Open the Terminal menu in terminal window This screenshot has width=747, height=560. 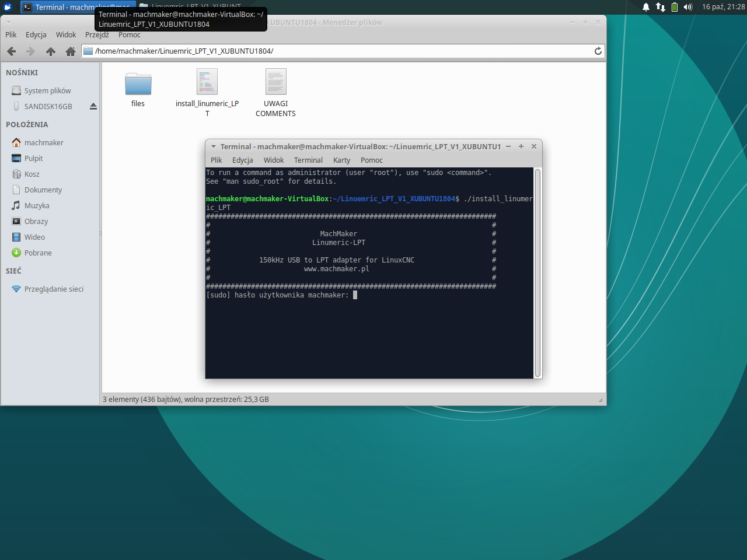coord(308,160)
